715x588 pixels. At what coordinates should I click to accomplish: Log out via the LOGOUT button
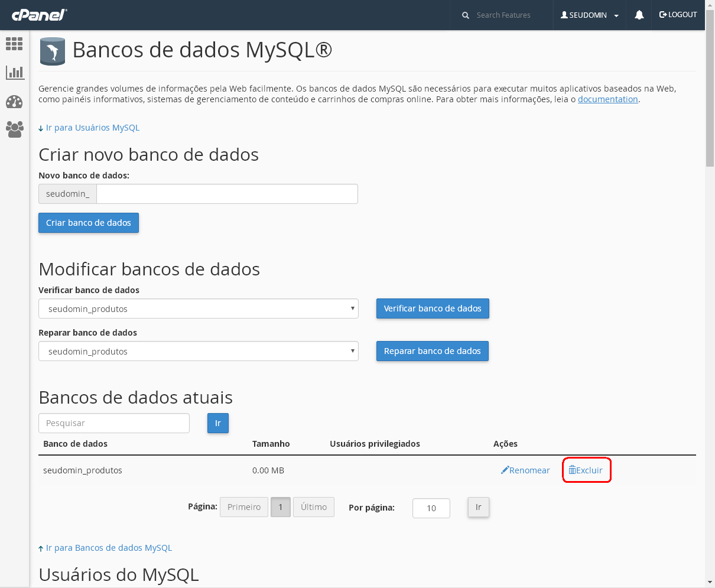coord(678,15)
